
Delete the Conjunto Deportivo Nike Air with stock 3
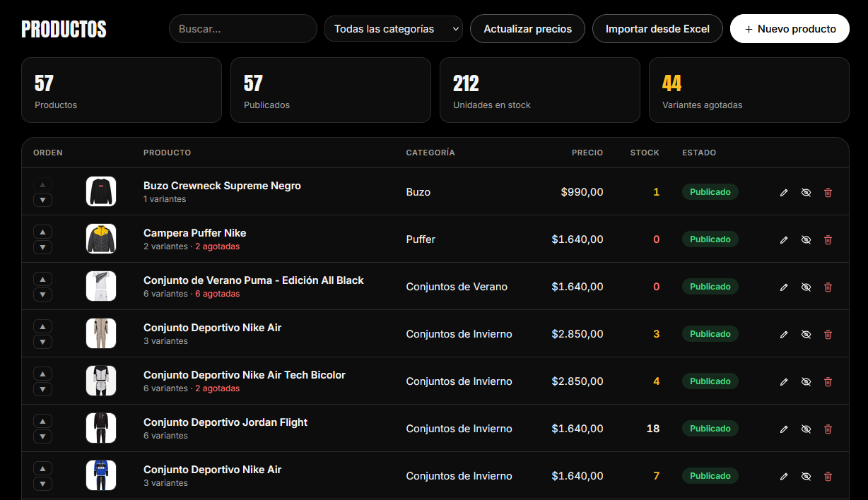(x=828, y=334)
